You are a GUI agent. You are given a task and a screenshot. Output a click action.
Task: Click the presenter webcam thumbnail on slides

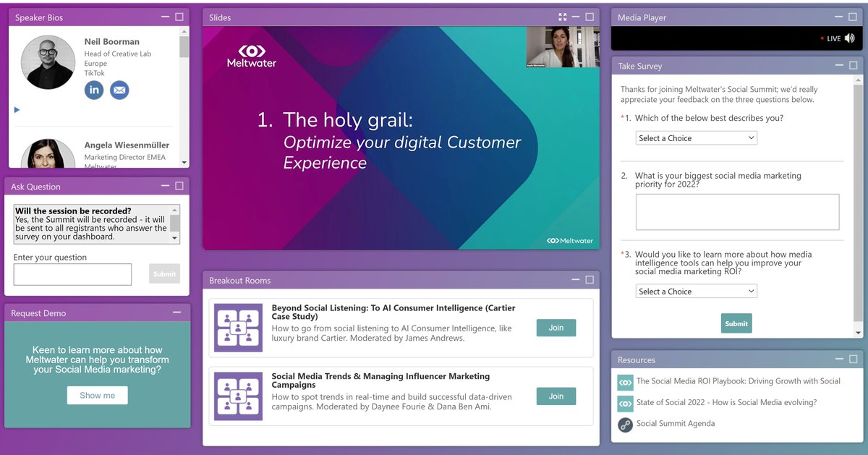[563, 47]
